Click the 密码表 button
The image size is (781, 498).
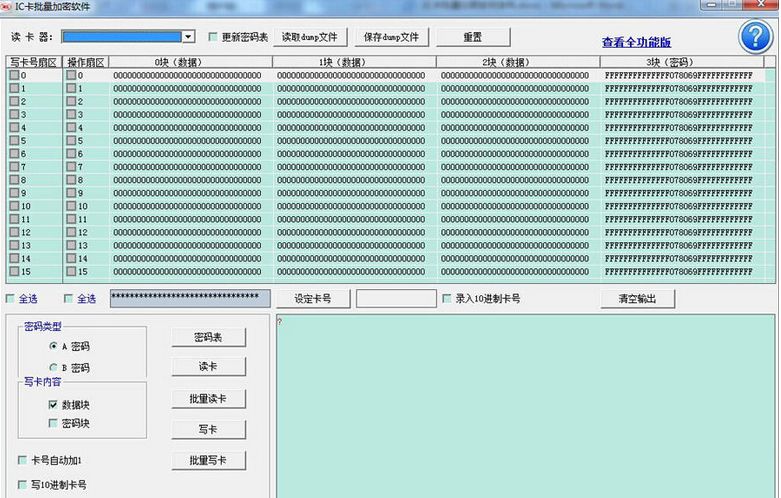click(x=208, y=338)
